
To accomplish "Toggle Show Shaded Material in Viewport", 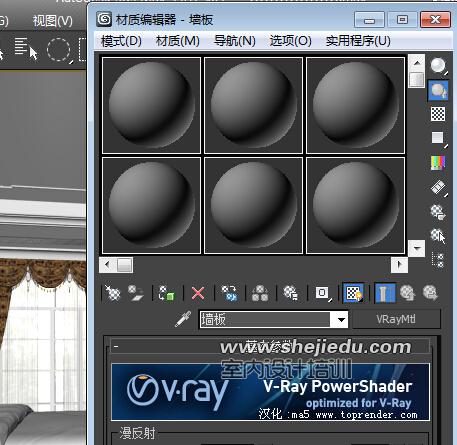I will point(353,293).
